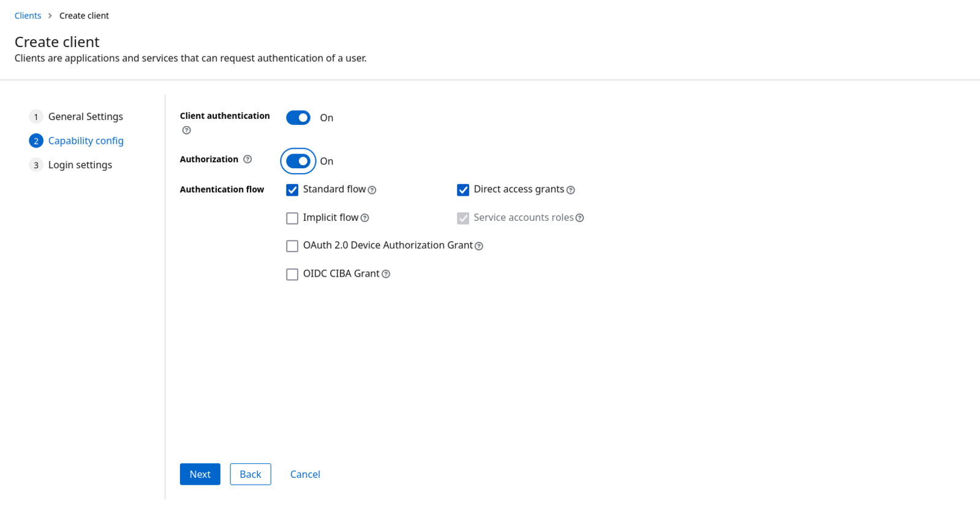Screen dimensions: 980x514
Task: Open Login settings wizard step
Action: (x=80, y=165)
